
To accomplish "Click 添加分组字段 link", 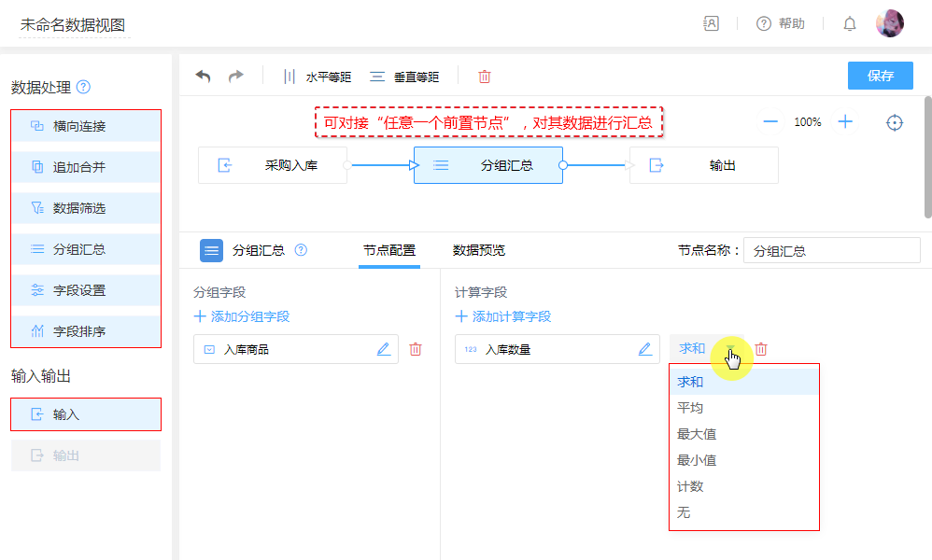I will [242, 316].
